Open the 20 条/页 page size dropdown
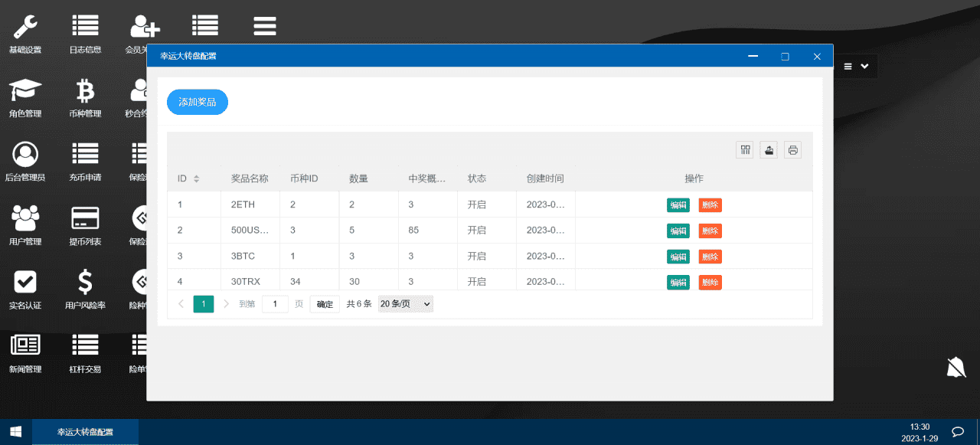980x445 pixels. pyautogui.click(x=406, y=304)
